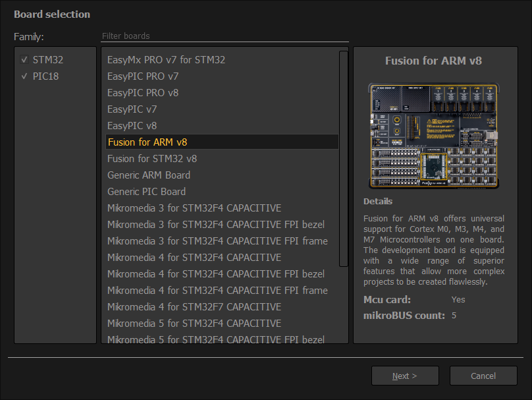Select Mikromedia 4 for STM32F4 CAPACITIVE FPI frame
Image resolution: width=532 pixels, height=400 pixels.
223,291
